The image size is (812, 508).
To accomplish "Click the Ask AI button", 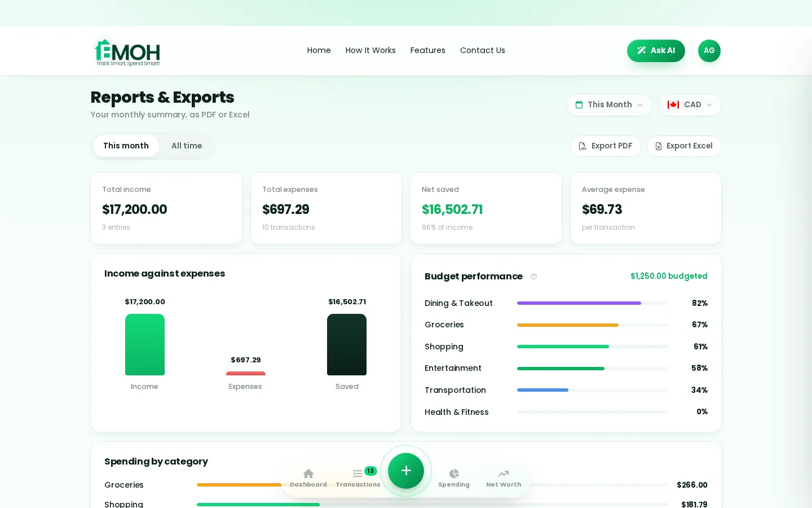I will pos(656,51).
